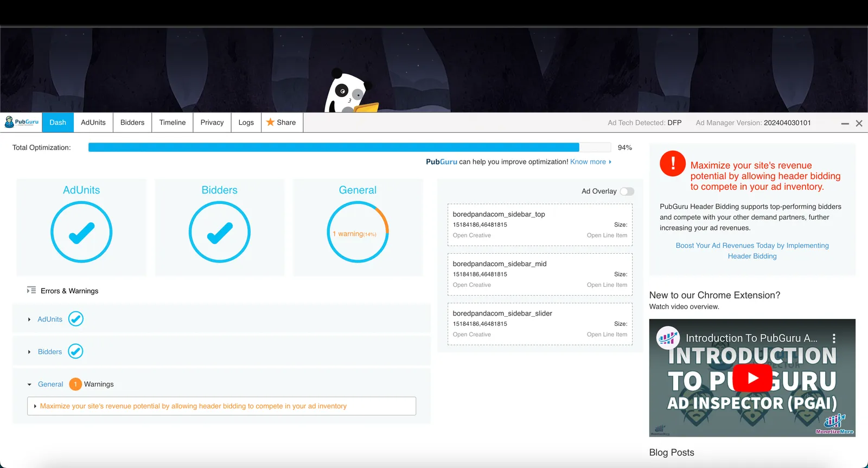Close the PubGuru inspector panel
Screen dimensions: 868x468
(x=859, y=124)
